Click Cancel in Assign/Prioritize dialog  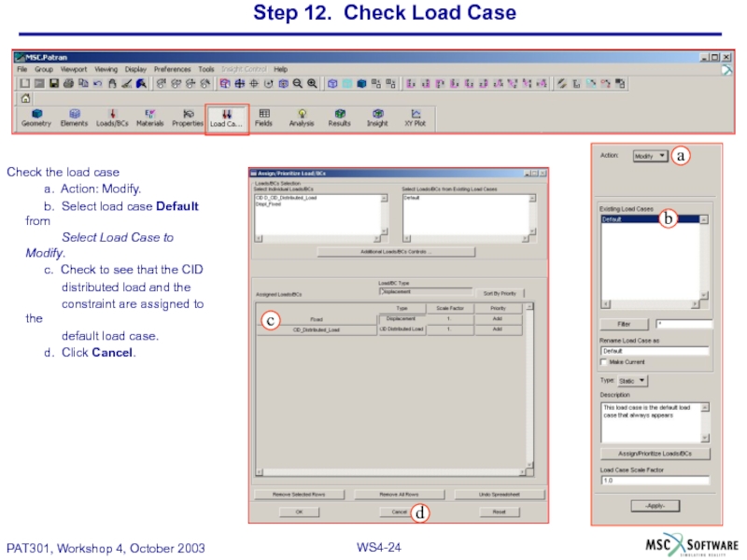(x=400, y=512)
